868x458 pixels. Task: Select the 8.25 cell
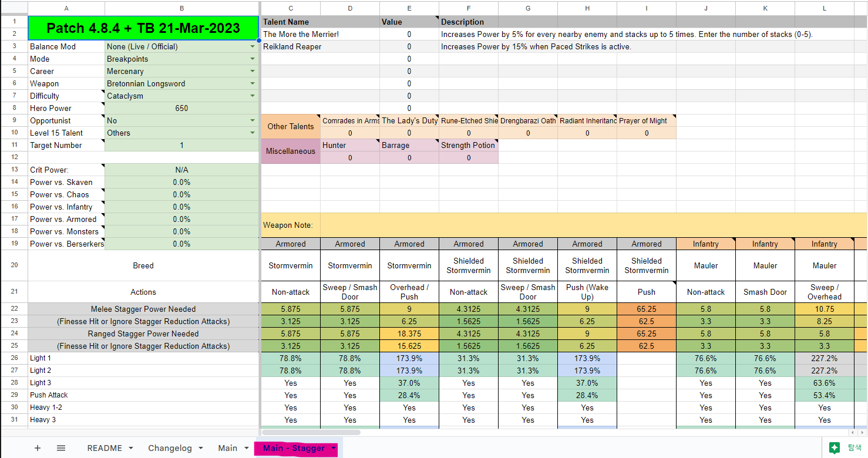[x=825, y=321]
